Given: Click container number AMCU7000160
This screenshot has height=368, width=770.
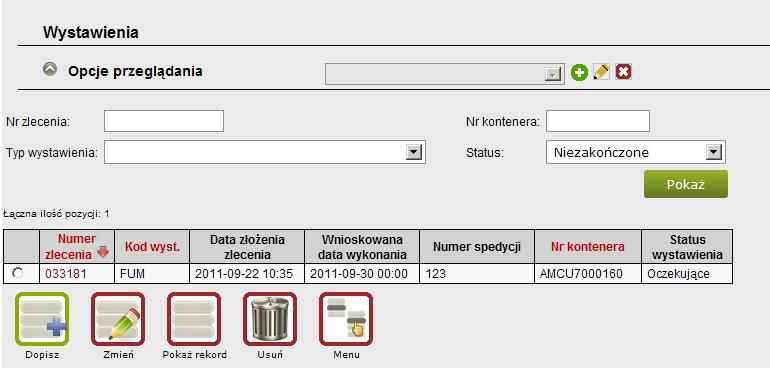Looking at the screenshot, I should tap(588, 274).
